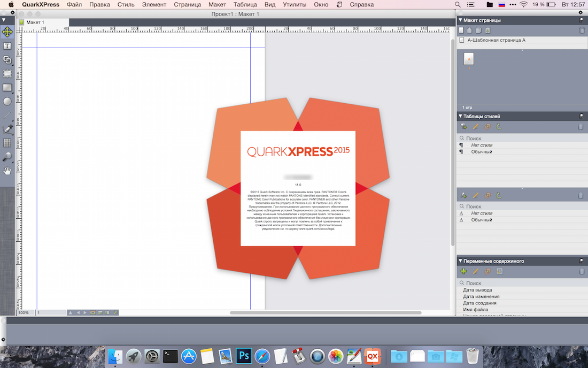Select the Дата создания content variable

coord(522,303)
